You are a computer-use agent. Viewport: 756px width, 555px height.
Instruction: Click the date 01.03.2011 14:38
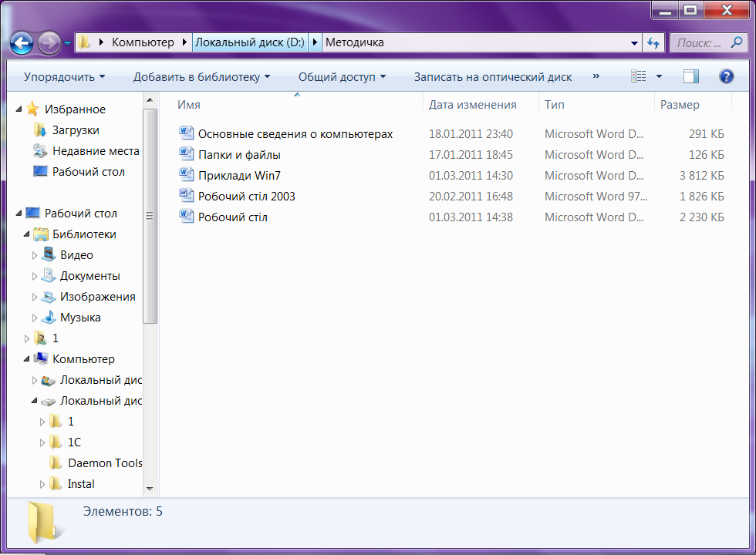[x=471, y=217]
